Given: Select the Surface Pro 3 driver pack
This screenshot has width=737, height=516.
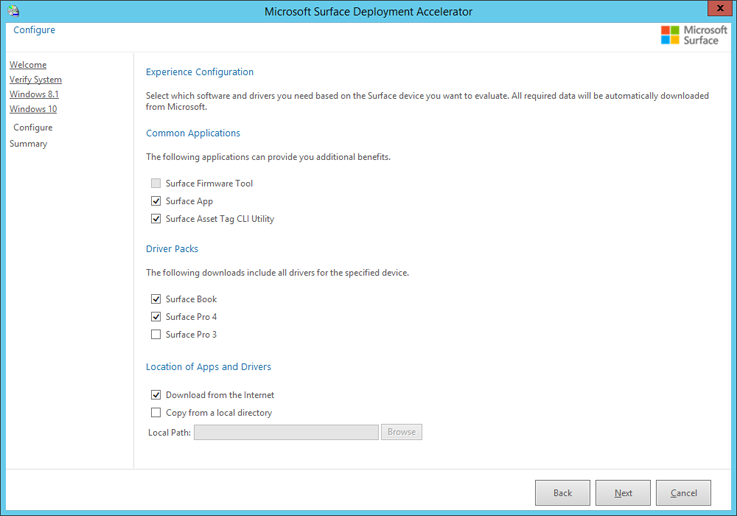Looking at the screenshot, I should (156, 335).
